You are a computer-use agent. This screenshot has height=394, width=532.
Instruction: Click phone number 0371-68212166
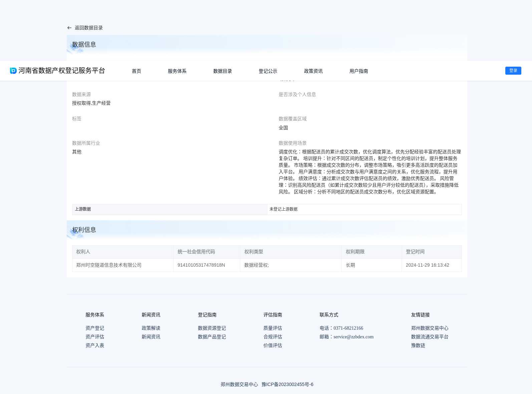tap(348, 328)
